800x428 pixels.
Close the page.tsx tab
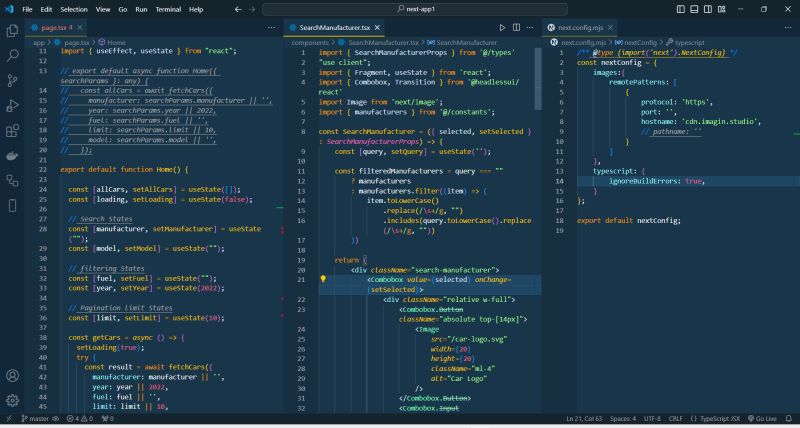tap(80, 28)
